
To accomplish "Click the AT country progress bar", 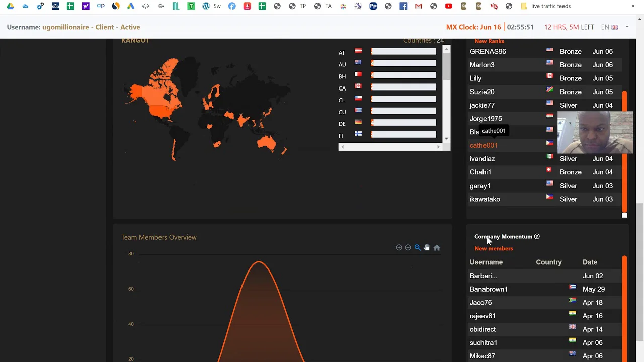I will click(404, 51).
